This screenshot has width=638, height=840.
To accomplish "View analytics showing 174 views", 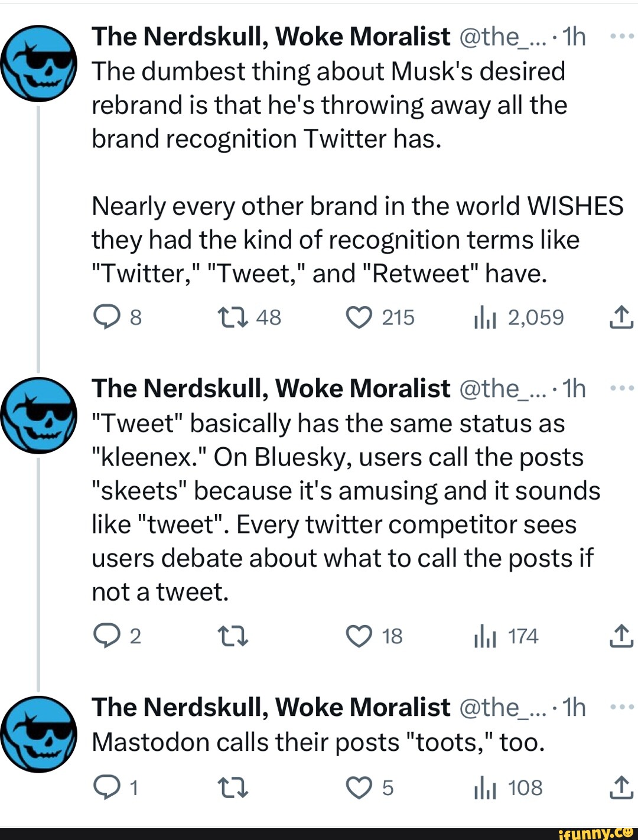I will (x=484, y=637).
